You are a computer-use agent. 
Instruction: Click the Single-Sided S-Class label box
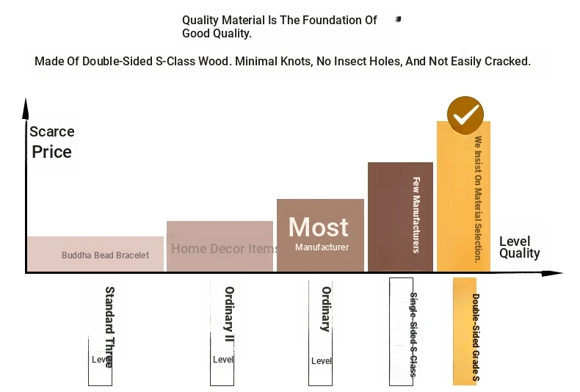pyautogui.click(x=402, y=332)
